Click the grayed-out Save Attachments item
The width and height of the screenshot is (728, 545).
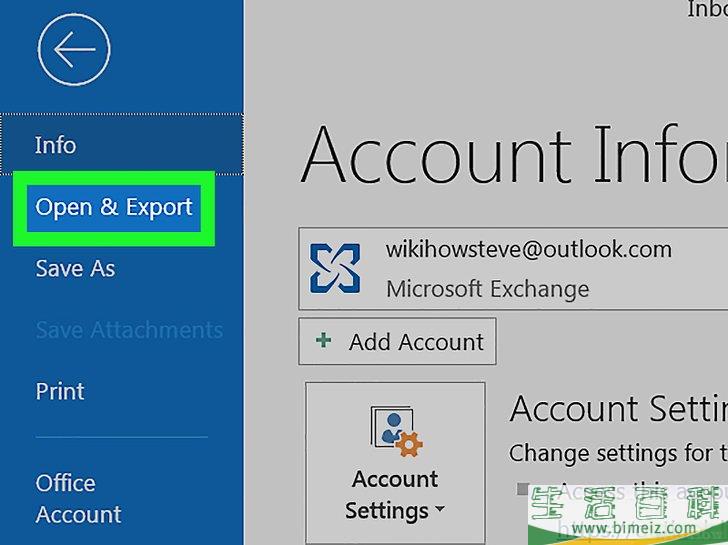[130, 330]
